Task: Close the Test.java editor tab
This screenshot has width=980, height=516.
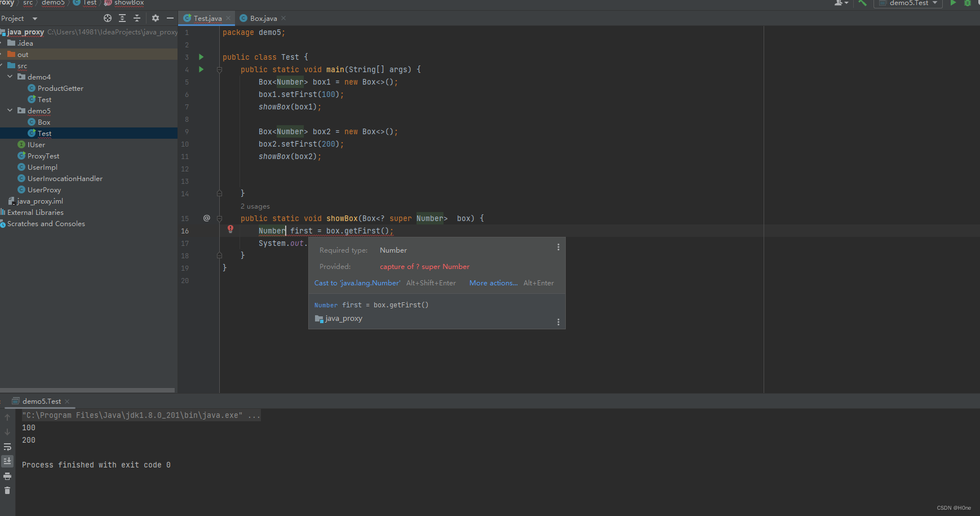Action: (228, 19)
